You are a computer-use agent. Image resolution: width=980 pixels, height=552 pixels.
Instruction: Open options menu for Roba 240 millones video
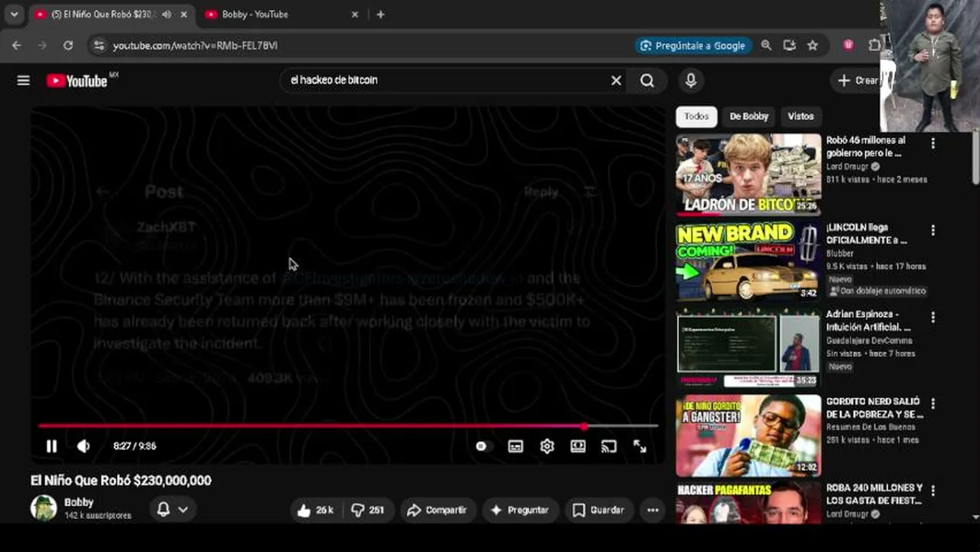[x=932, y=490]
